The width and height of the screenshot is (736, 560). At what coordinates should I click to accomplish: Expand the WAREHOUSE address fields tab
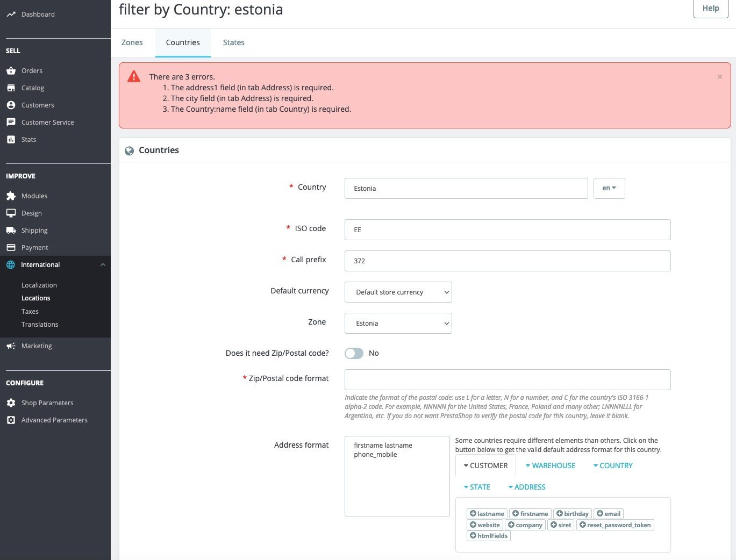pos(551,466)
